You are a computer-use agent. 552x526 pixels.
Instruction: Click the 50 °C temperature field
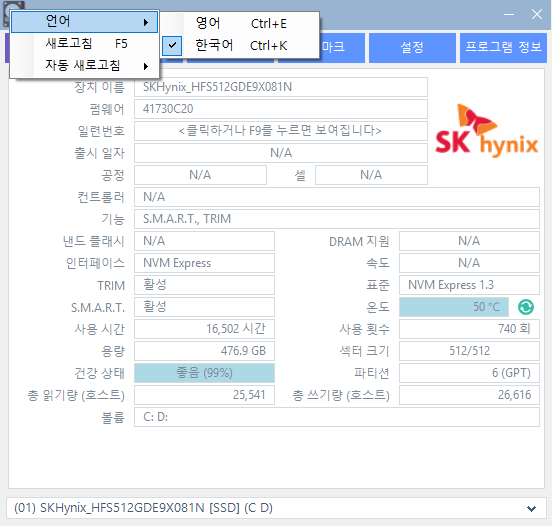[454, 307]
